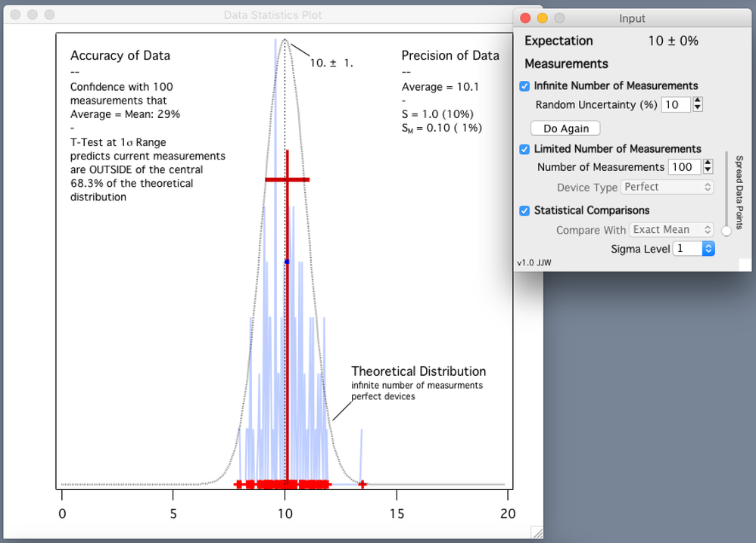
Task: Close the Input window
Action: [526, 18]
